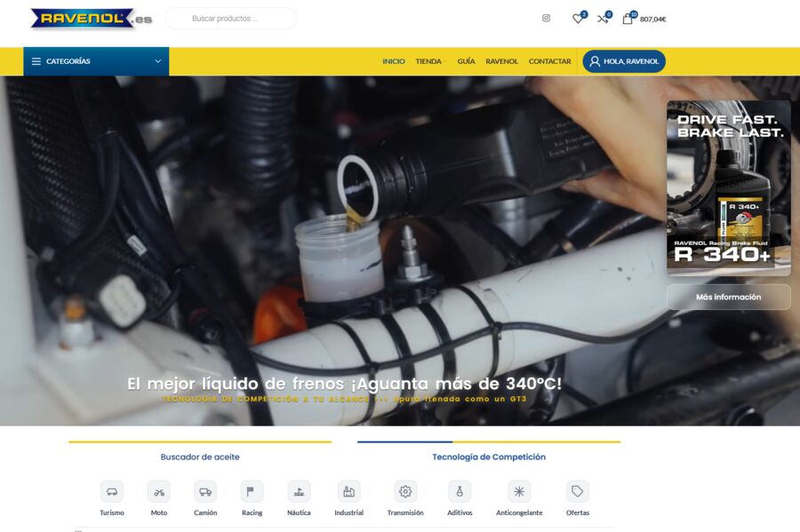Click the Industrial label
Screen dimensions: 800x532
[349, 512]
